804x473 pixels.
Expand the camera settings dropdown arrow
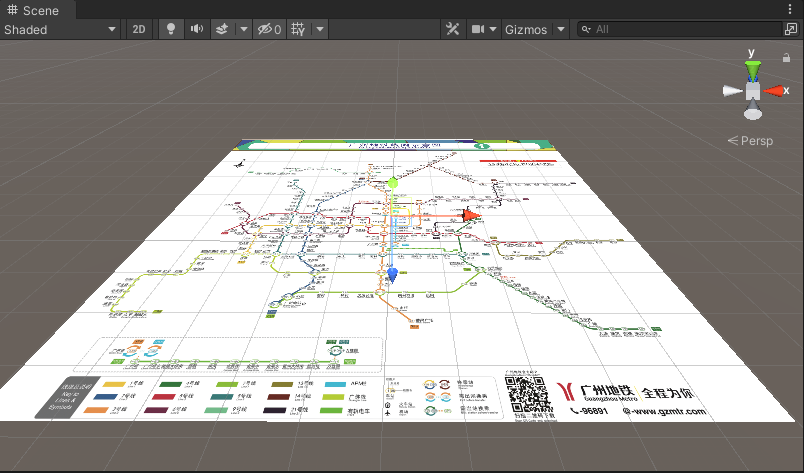tap(493, 29)
